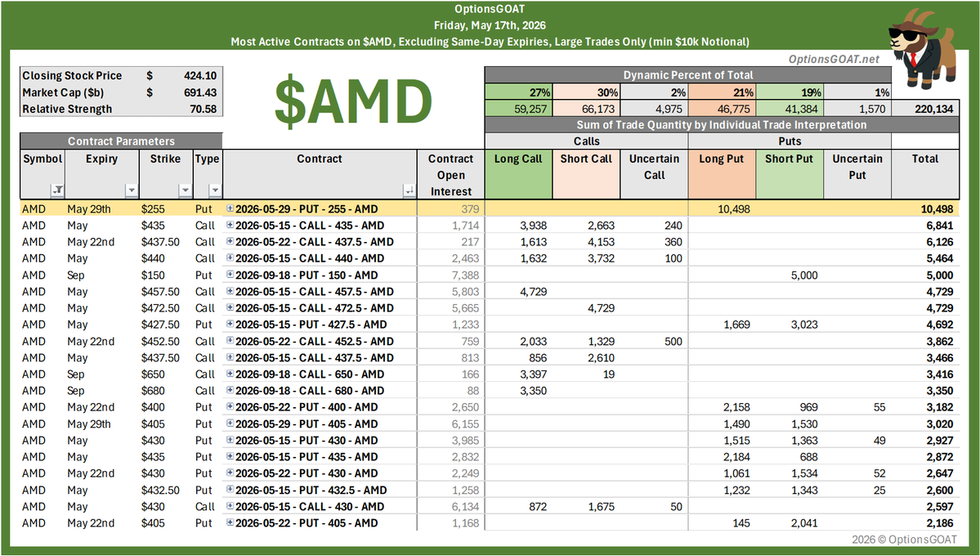Expand the 2026-05-15 CALL 437.5 AMD row
Screen dimensions: 980x556
pos(230,357)
